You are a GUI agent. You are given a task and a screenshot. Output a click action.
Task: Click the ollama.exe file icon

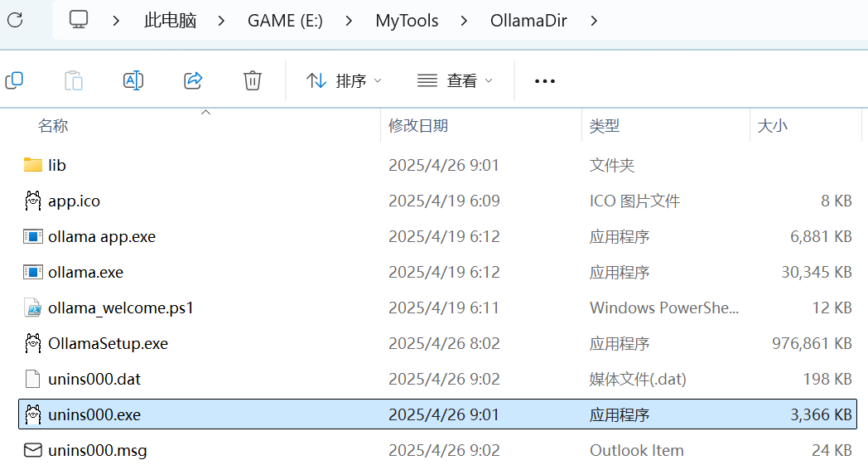click(32, 272)
